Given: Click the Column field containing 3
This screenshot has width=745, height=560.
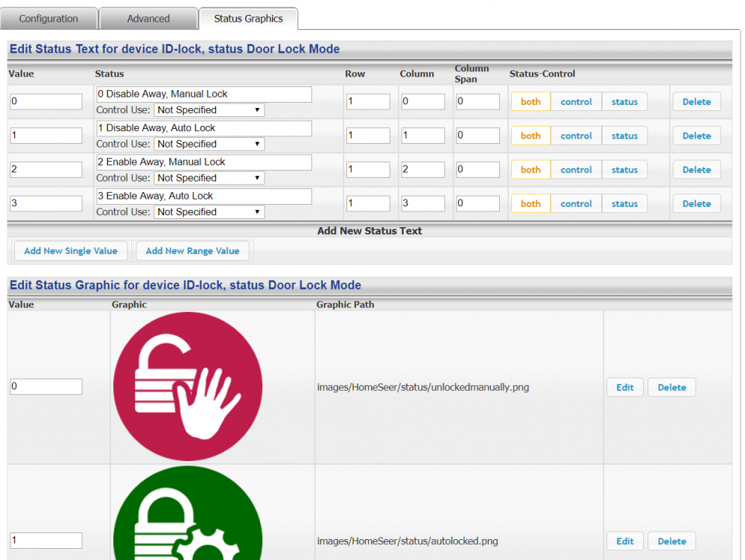Looking at the screenshot, I should coord(422,203).
